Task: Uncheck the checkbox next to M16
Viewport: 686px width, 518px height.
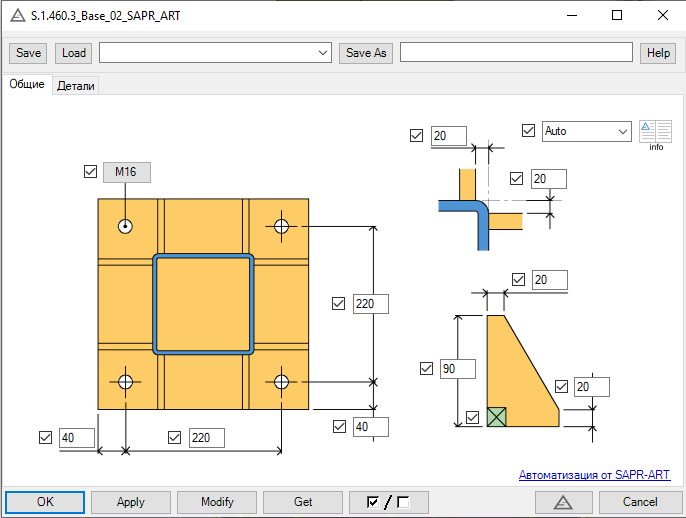Action: [x=91, y=172]
